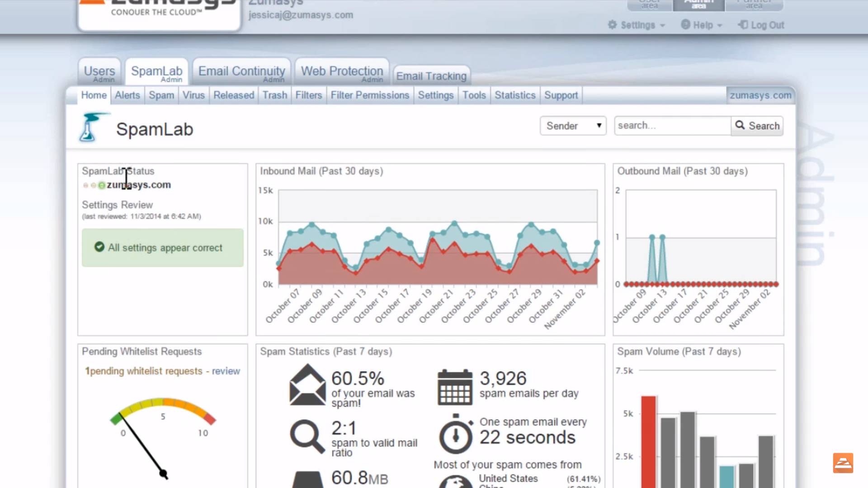The height and width of the screenshot is (488, 868).
Task: Click the 22 seconds statistic
Action: point(528,437)
